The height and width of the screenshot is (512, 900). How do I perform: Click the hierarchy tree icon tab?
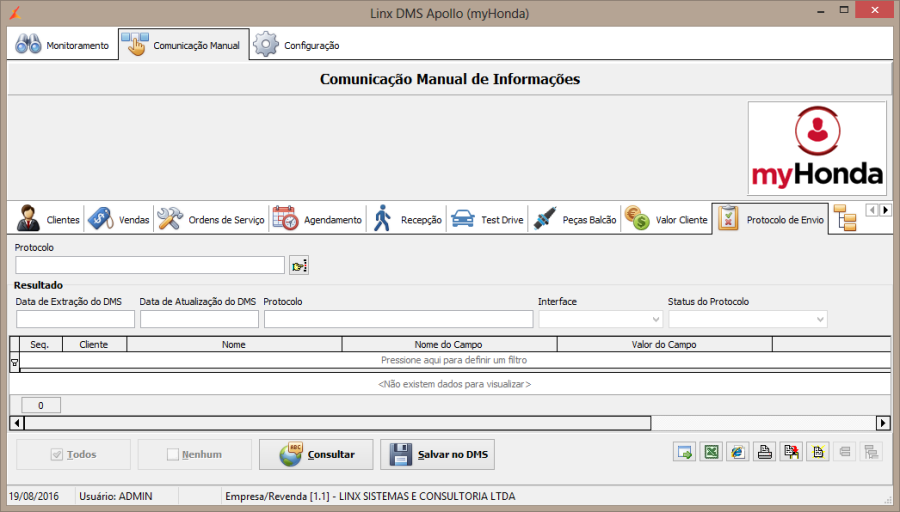(x=844, y=219)
